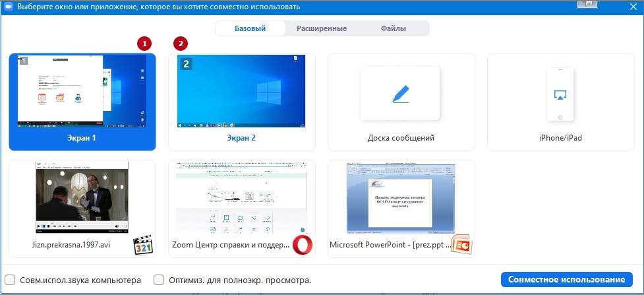644x295 pixels.
Task: Click the PowerPoint application icon
Action: tap(462, 245)
